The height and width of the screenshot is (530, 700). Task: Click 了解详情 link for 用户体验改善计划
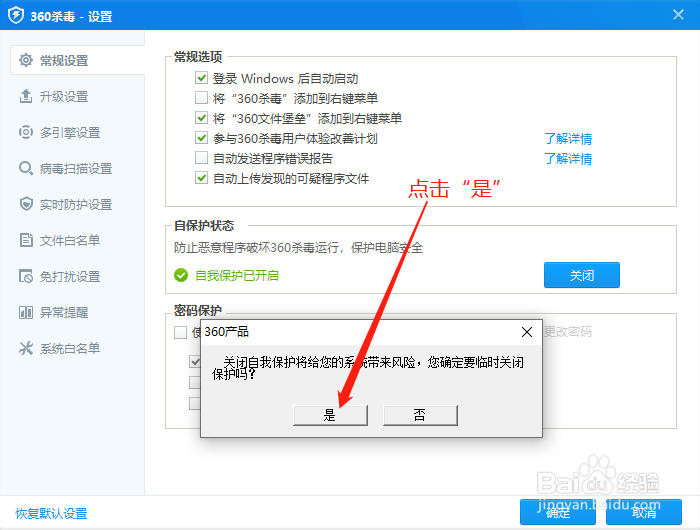pyautogui.click(x=568, y=138)
